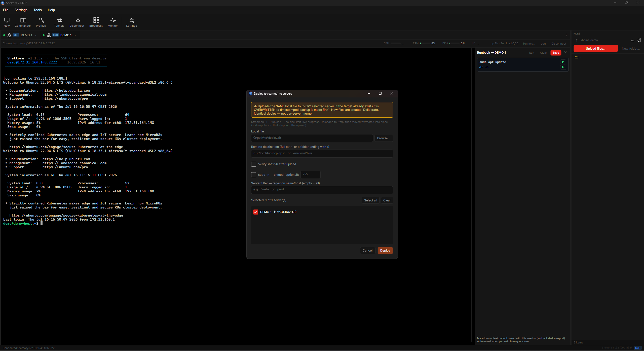Click the demo@demo-host terminal prompt

(x=21, y=223)
